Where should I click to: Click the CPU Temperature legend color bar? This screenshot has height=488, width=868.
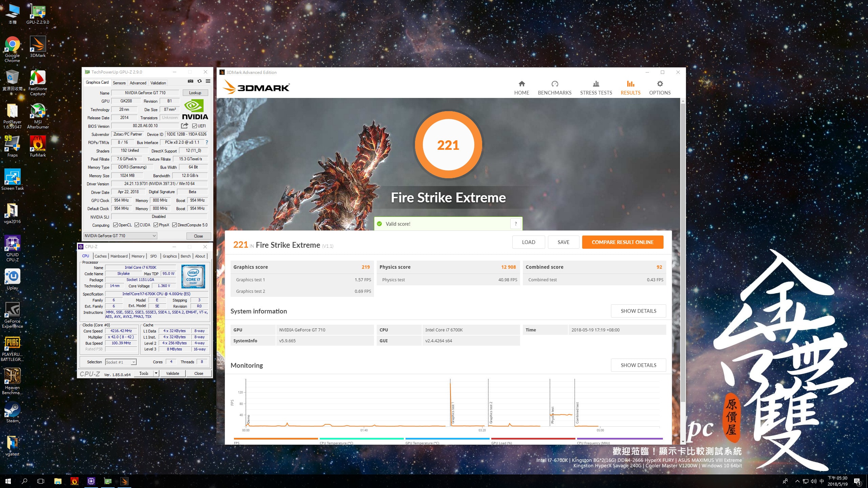(361, 439)
